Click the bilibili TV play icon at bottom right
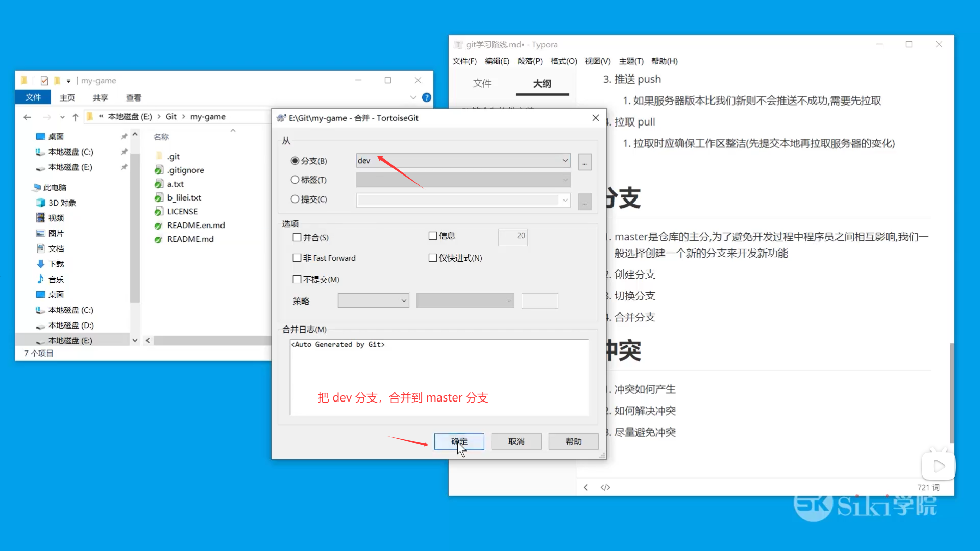Viewport: 980px width, 551px height. [x=938, y=465]
